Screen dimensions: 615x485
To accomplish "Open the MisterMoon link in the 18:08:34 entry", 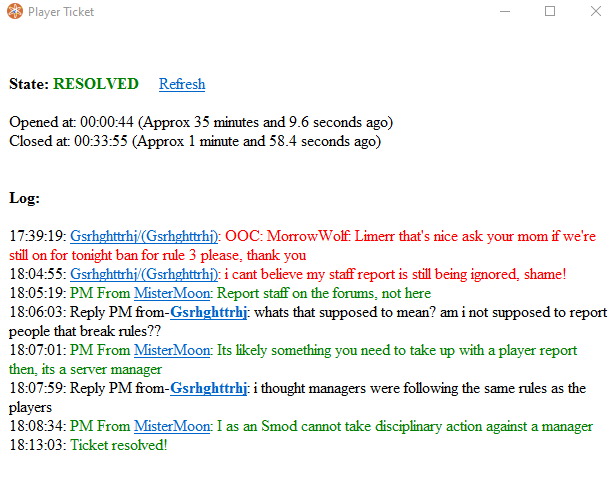I will tap(173, 426).
